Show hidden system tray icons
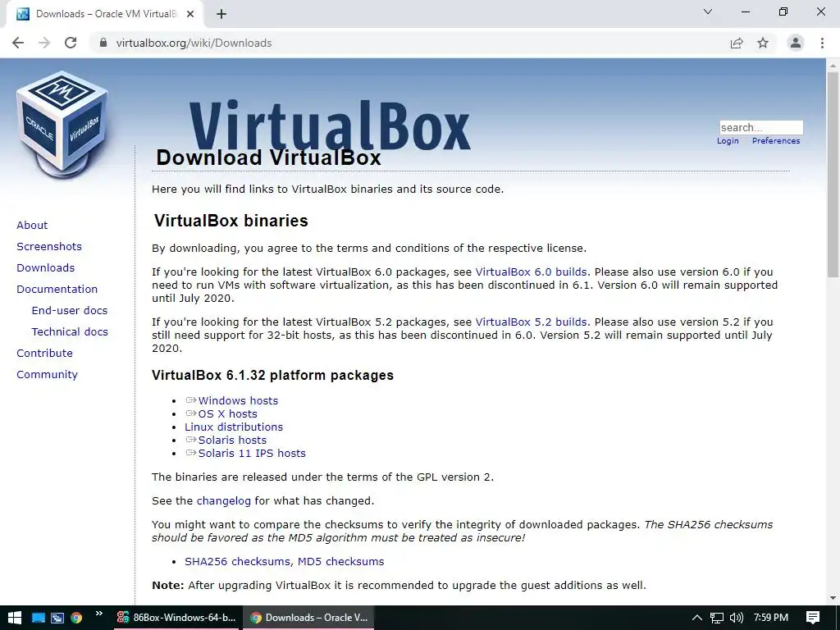840x630 pixels. pos(697,618)
